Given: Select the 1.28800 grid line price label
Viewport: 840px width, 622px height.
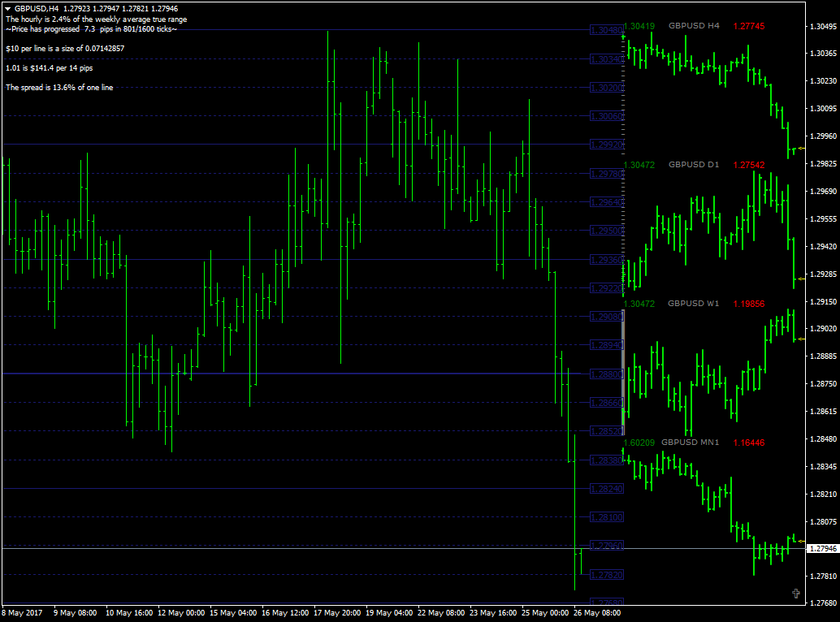Looking at the screenshot, I should coord(606,374).
